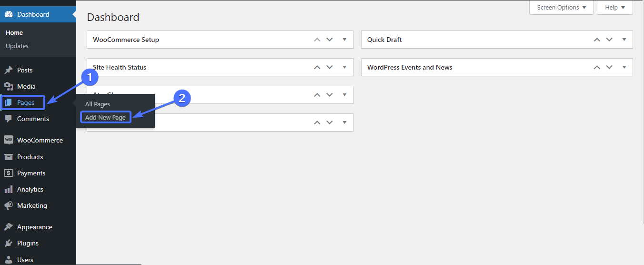
Task: Open the Appearance menu label
Action: click(35, 227)
